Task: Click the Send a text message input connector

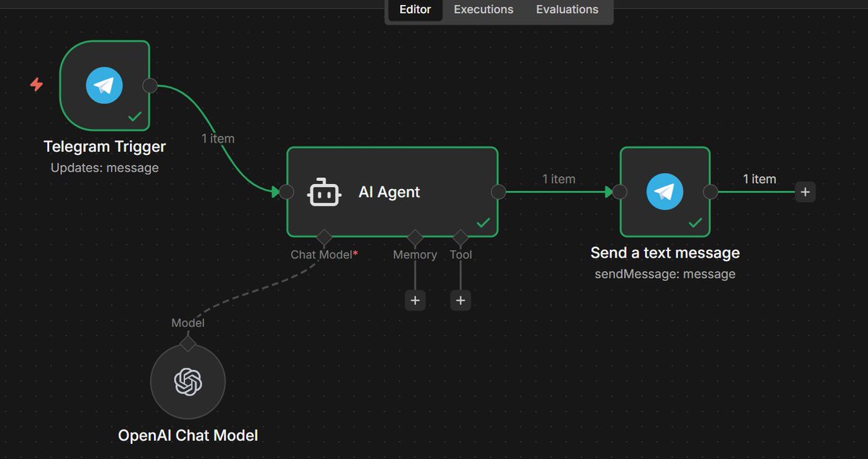Action: 619,192
